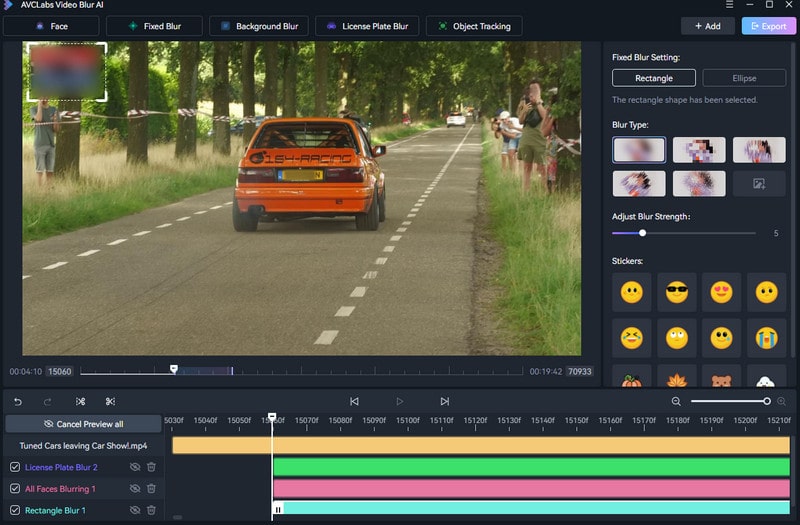Select the blurred rectangle region in the preview
800x525 pixels.
pyautogui.click(x=67, y=71)
